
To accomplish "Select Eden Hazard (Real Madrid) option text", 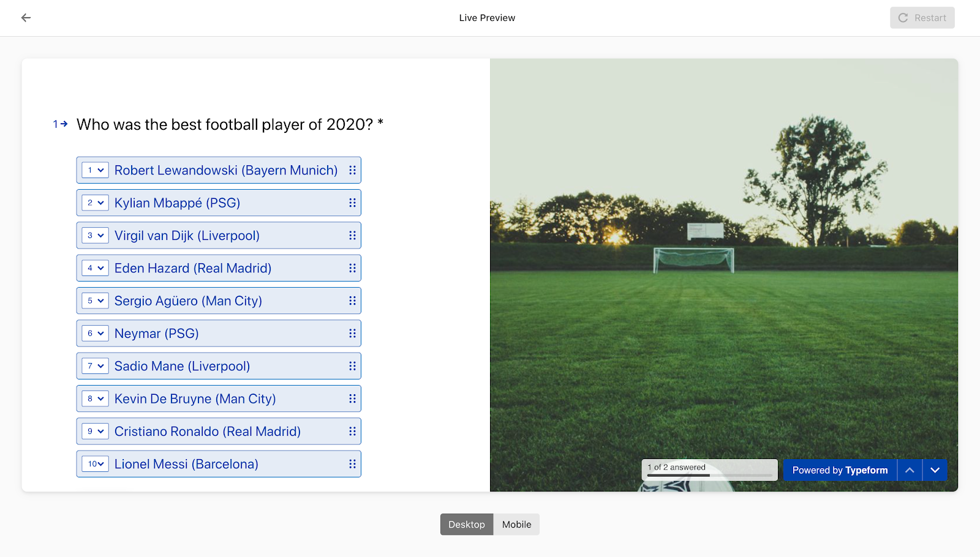I will pyautogui.click(x=193, y=268).
